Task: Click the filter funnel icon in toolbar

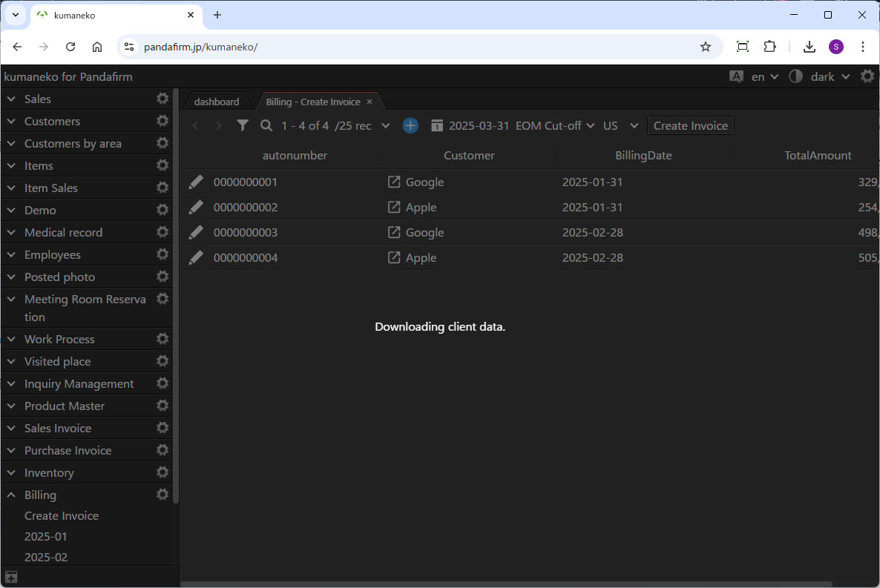Action: [243, 125]
